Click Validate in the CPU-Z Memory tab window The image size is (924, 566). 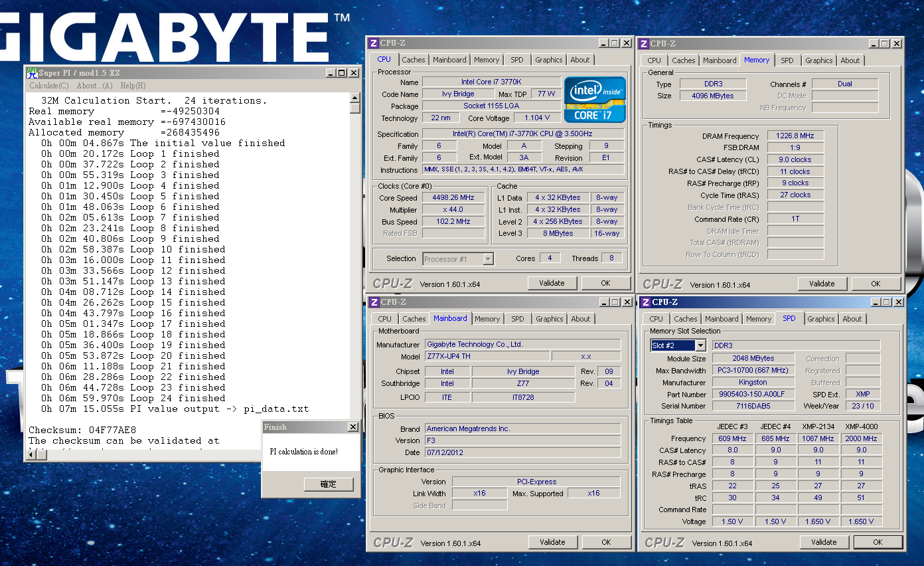coord(822,284)
